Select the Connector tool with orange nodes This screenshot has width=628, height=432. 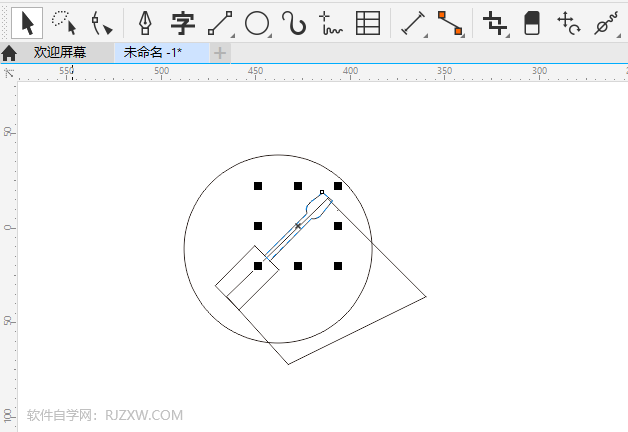coord(450,23)
